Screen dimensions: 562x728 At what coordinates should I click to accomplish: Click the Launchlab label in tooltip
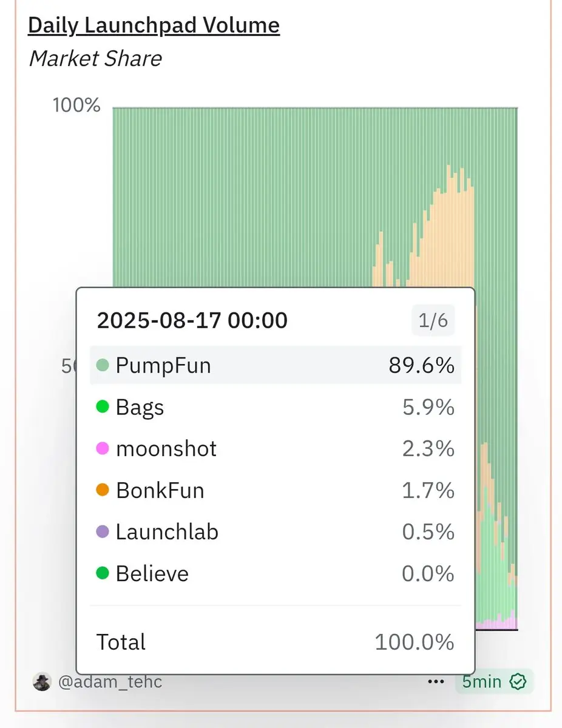point(167,532)
